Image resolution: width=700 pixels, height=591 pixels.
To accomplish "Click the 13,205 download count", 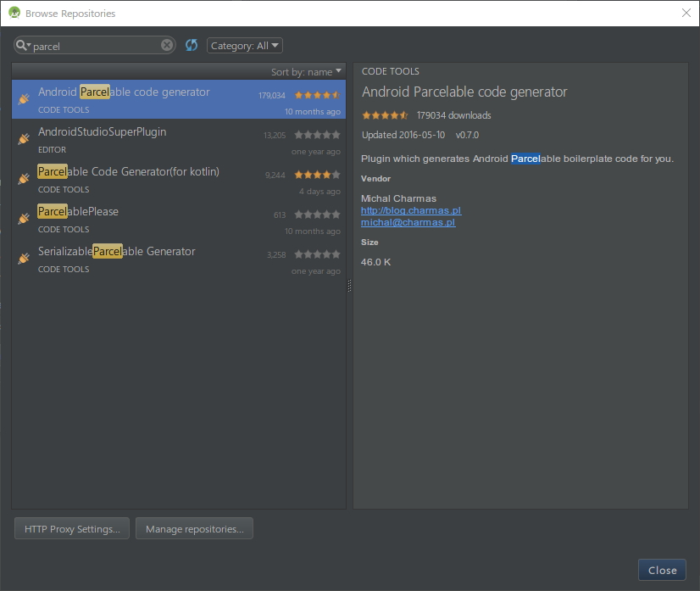I will [275, 136].
